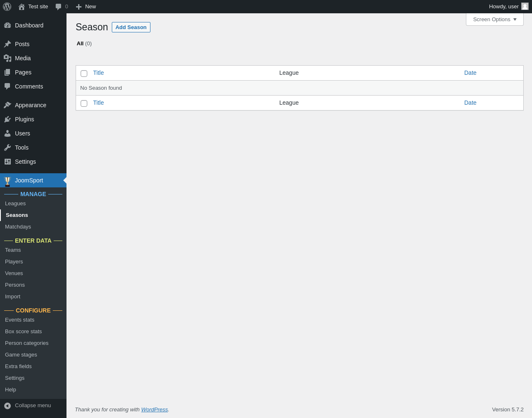Open Events stats configuration

pyautogui.click(x=20, y=320)
